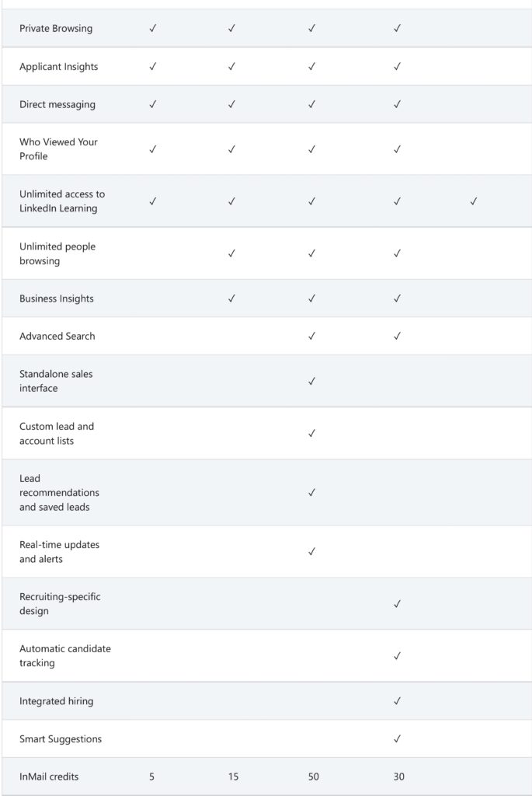Viewport: 532px width, 796px height.
Task: Click the Lead recommendations and saved leads checkmark
Action: pyautogui.click(x=311, y=492)
